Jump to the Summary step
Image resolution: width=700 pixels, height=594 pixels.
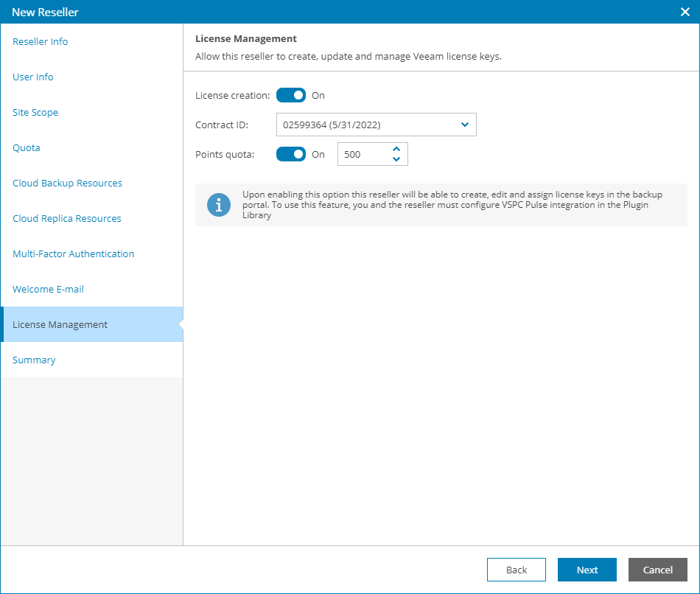34,360
